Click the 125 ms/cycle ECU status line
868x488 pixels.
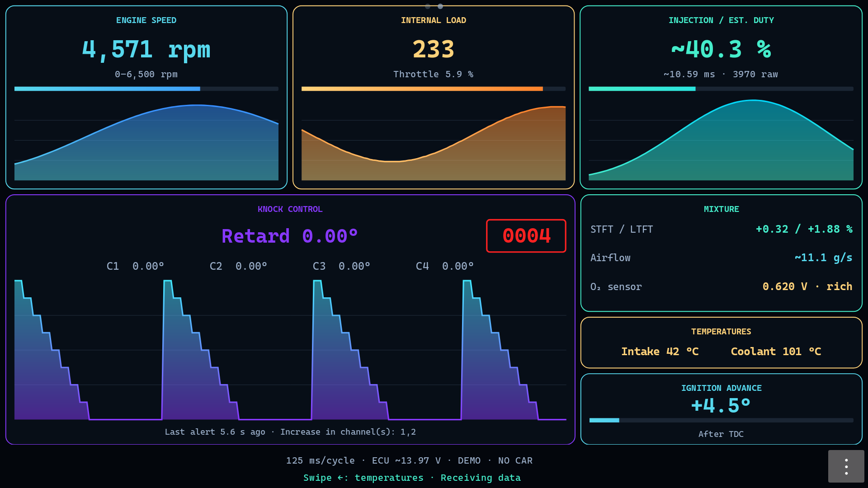coord(409,461)
